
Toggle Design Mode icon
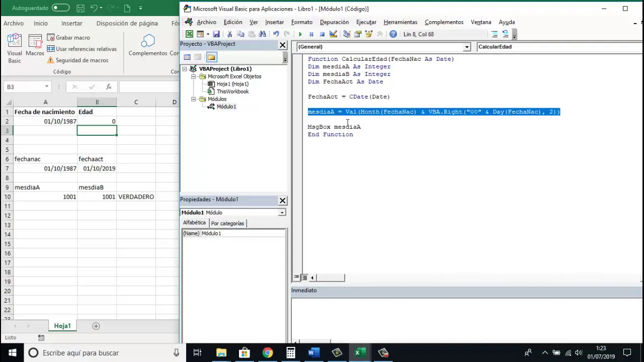[333, 34]
